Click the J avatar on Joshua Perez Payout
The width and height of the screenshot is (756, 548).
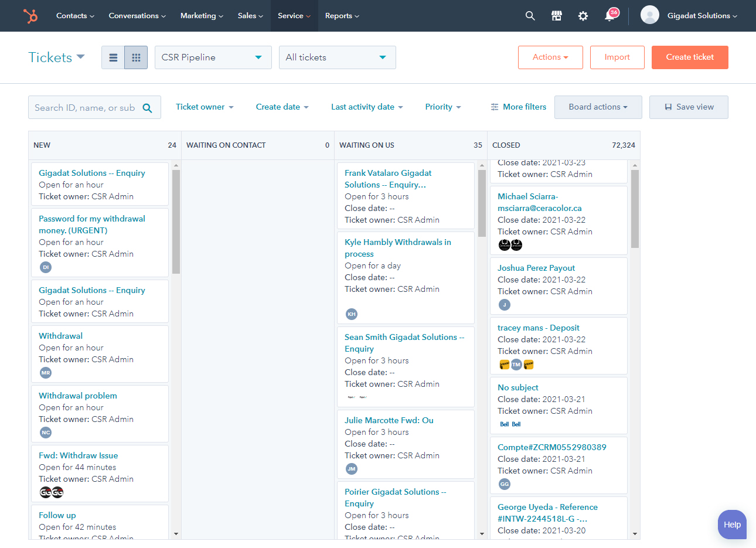pyautogui.click(x=505, y=305)
